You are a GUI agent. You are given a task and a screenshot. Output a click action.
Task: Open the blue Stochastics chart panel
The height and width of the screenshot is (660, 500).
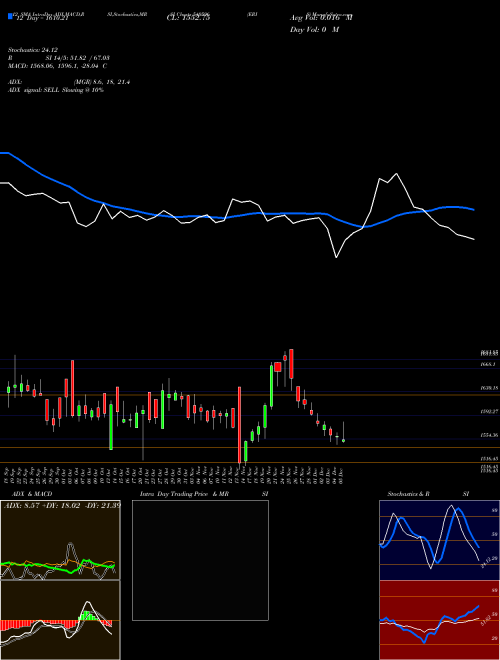(439, 540)
